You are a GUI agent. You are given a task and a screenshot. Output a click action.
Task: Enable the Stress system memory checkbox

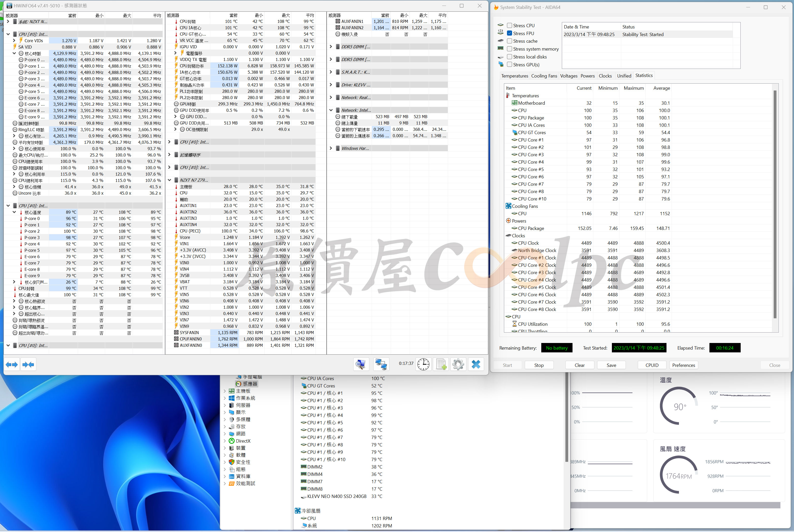click(510, 49)
